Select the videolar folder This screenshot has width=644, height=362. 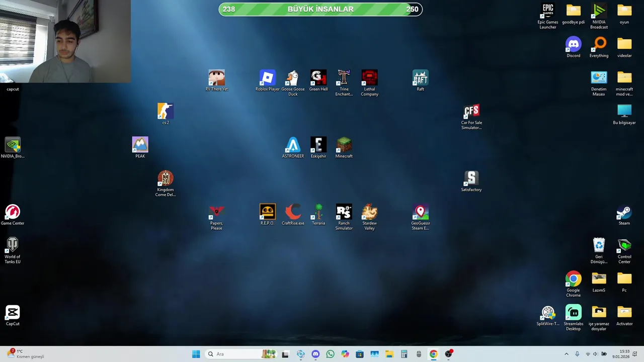(x=624, y=47)
